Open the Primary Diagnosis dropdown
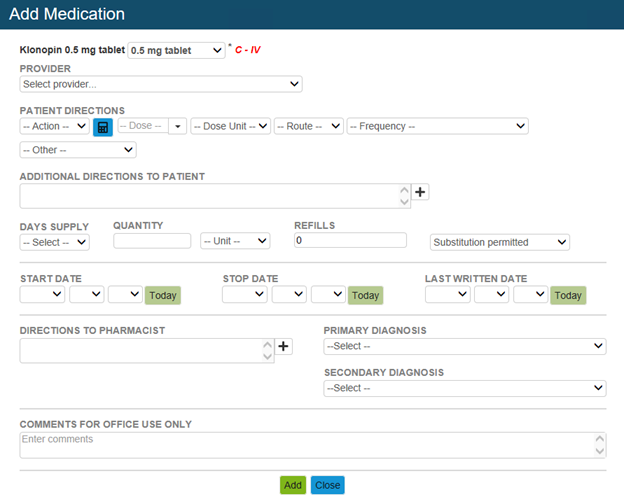Viewport: 624px width, 504px height. coord(464,346)
